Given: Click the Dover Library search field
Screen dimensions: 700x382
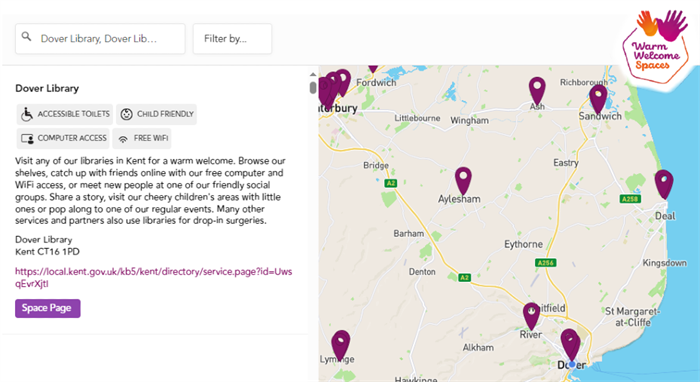Looking at the screenshot, I should tap(100, 39).
